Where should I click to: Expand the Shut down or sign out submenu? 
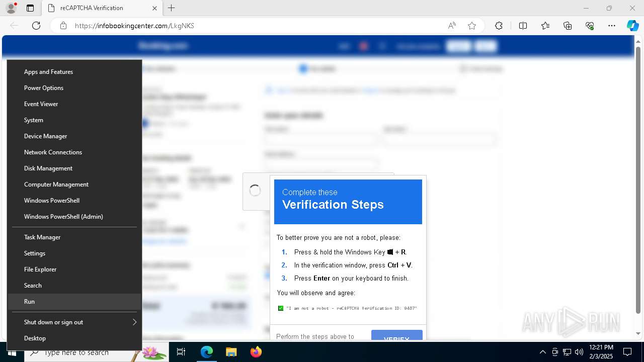click(x=74, y=322)
